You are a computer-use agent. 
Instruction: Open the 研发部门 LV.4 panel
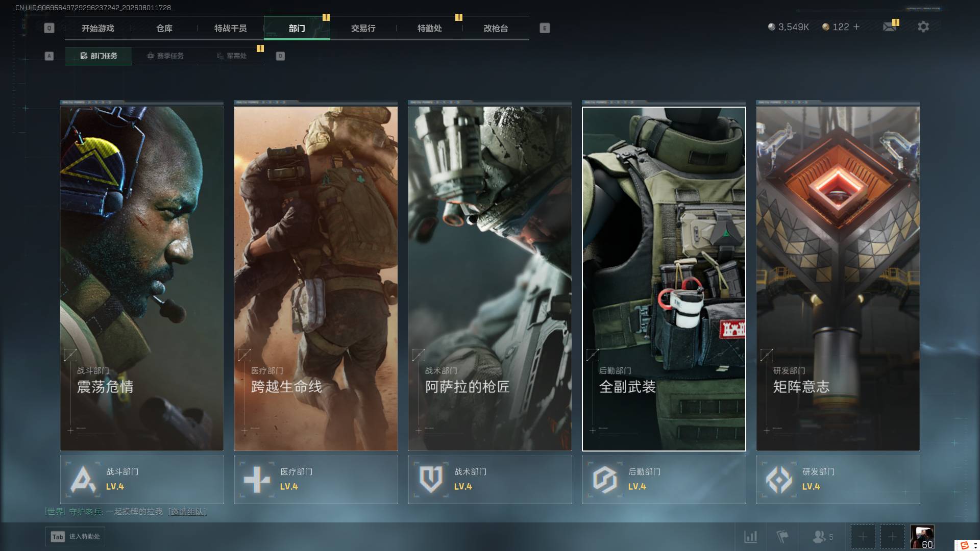838,480
